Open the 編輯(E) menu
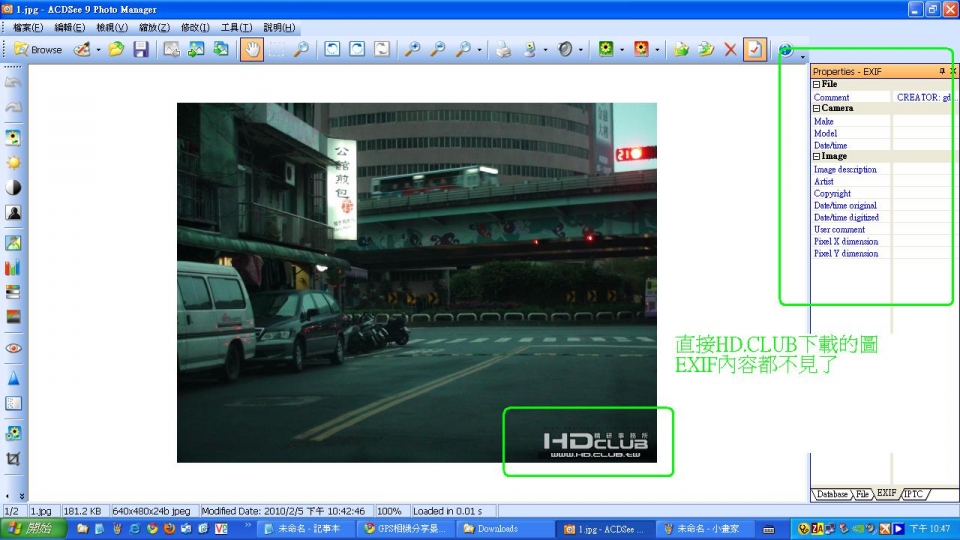The height and width of the screenshot is (540, 960). [69, 28]
